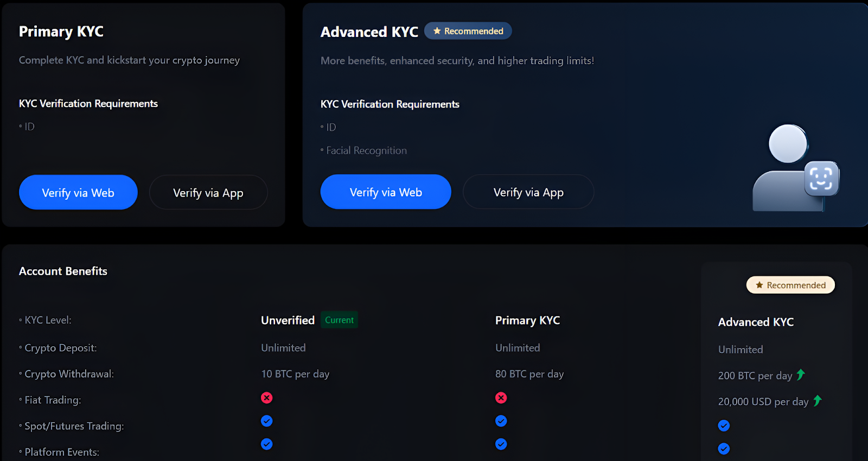
Task: Click the upper blue checkmark in Advanced KYC column
Action: pyautogui.click(x=724, y=426)
